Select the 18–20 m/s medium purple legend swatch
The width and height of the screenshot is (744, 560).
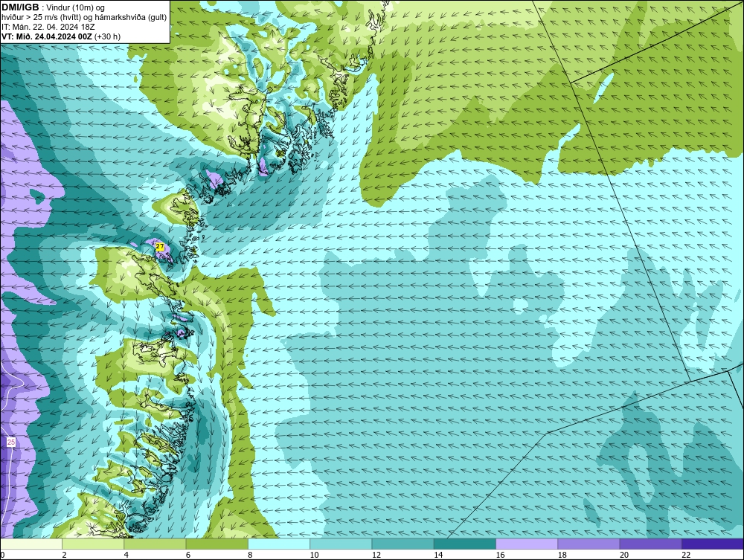pyautogui.click(x=589, y=544)
